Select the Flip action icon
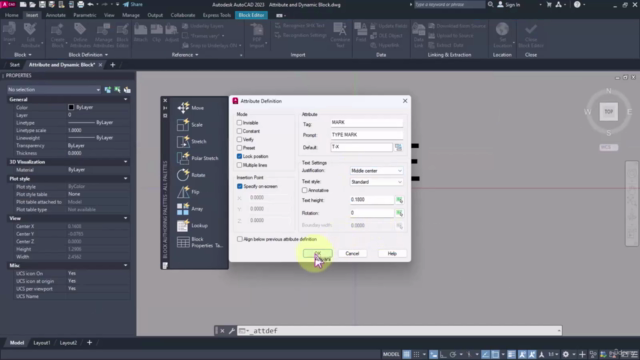The image size is (640, 360). (x=183, y=192)
